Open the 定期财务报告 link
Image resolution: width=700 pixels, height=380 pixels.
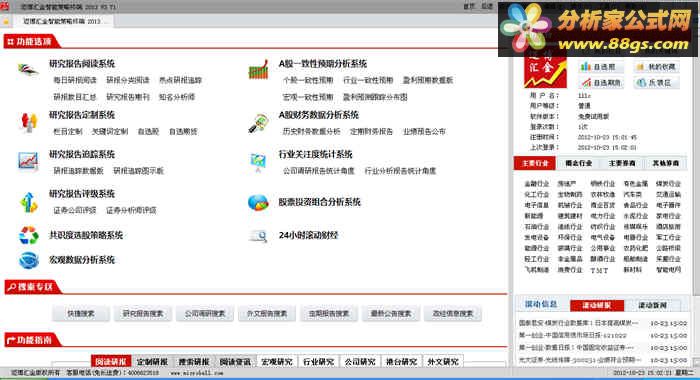(x=371, y=131)
